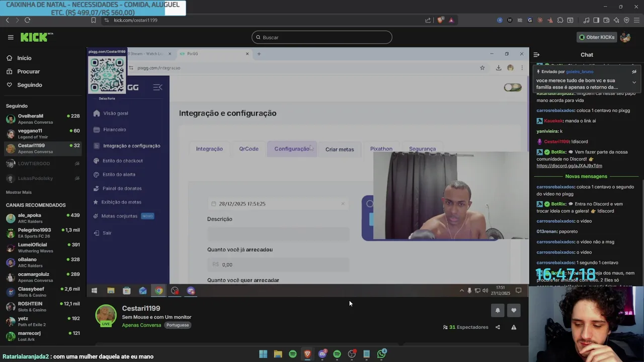644x362 pixels.
Task: Open the user avatar menu
Action: tap(625, 37)
